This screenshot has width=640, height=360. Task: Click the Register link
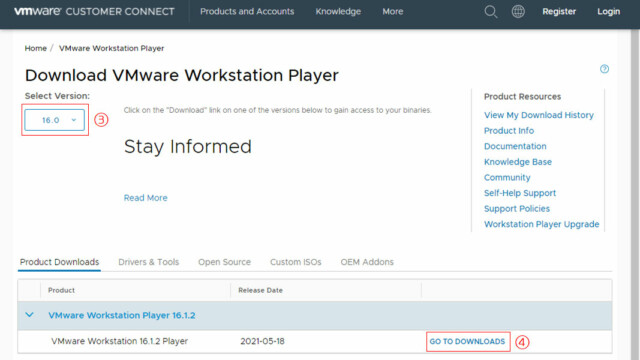[x=559, y=11]
